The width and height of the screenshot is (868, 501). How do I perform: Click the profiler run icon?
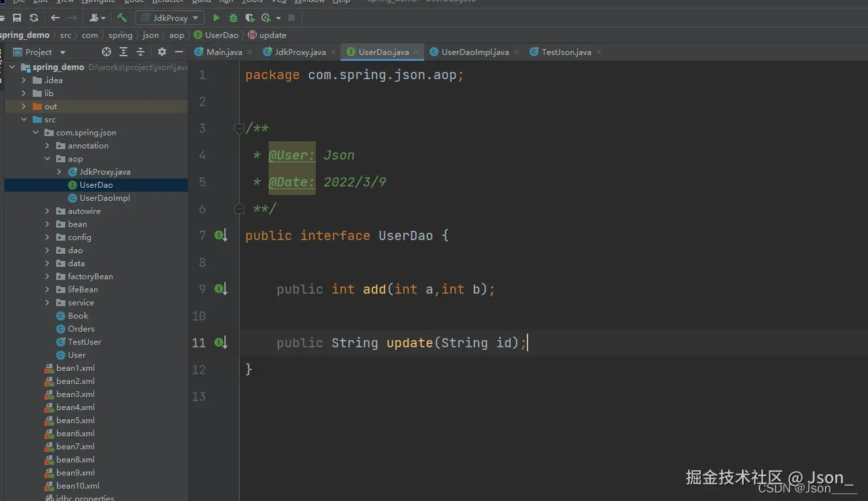[266, 18]
